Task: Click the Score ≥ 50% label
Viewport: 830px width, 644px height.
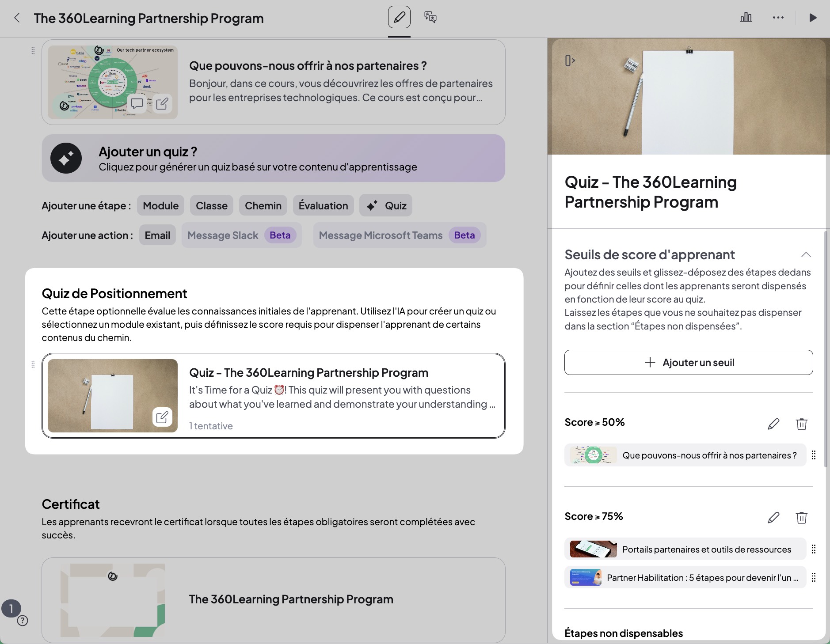Action: pos(594,422)
